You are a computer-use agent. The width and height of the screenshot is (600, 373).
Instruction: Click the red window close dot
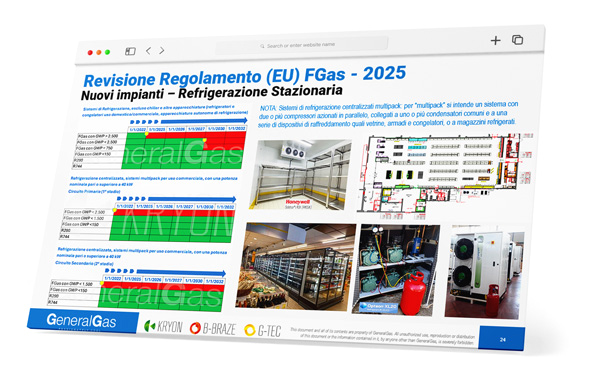tap(90, 53)
